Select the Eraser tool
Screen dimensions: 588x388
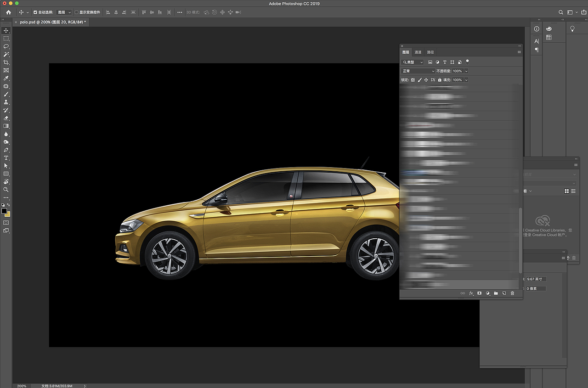6,118
